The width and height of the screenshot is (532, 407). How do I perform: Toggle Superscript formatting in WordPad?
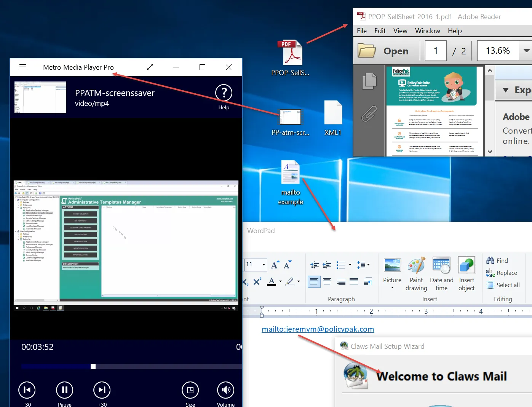click(x=257, y=281)
